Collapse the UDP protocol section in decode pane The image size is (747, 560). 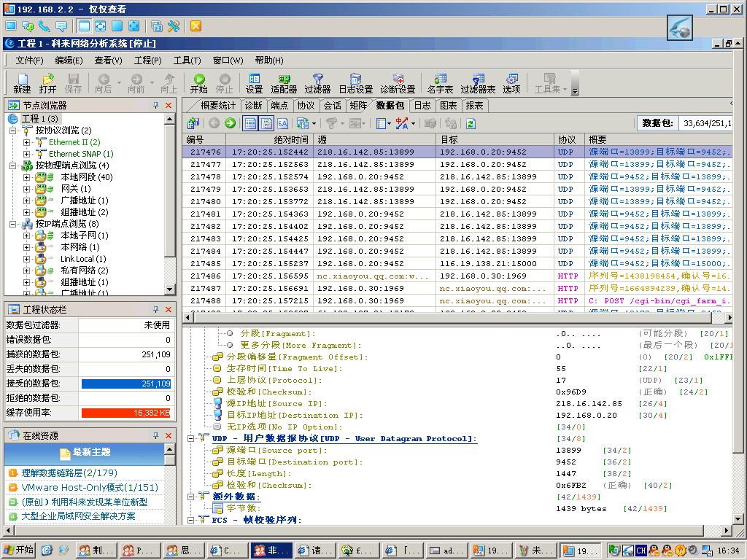pos(190,438)
